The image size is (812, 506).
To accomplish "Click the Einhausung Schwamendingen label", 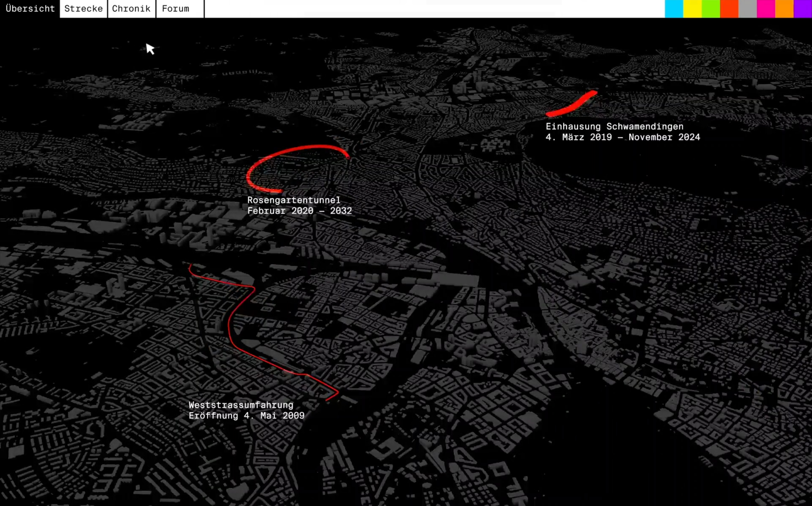I will click(x=614, y=126).
